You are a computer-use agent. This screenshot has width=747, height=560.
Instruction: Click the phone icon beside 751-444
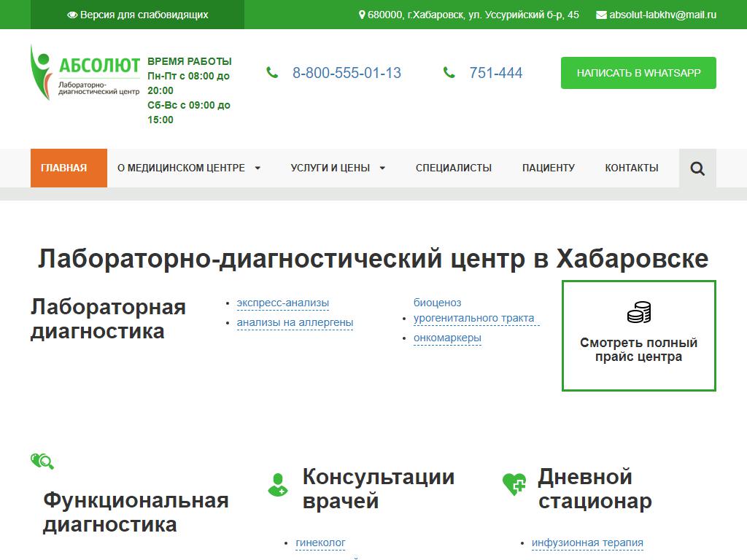[x=449, y=73]
